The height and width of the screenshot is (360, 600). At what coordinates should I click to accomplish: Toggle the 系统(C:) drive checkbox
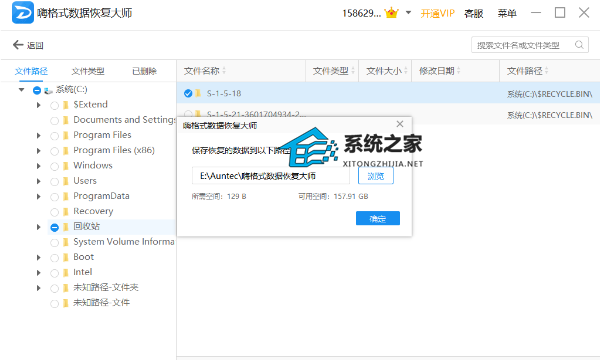coord(37,90)
